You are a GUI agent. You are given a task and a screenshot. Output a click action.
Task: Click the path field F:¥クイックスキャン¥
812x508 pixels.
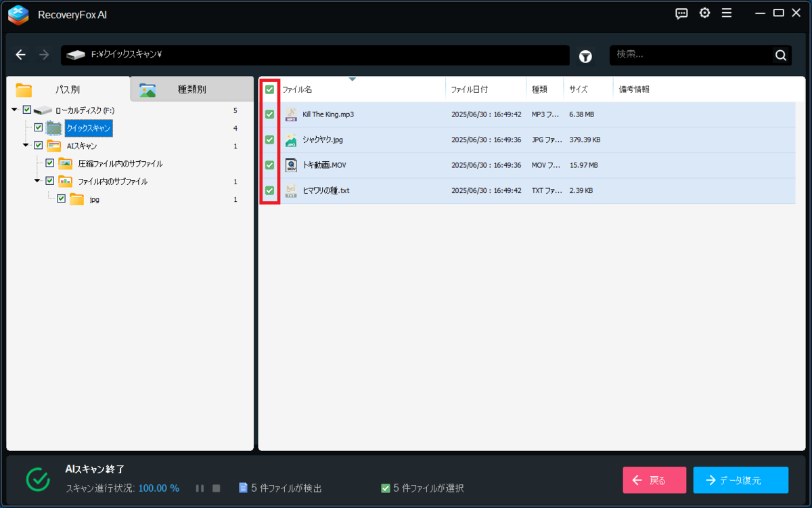315,55
